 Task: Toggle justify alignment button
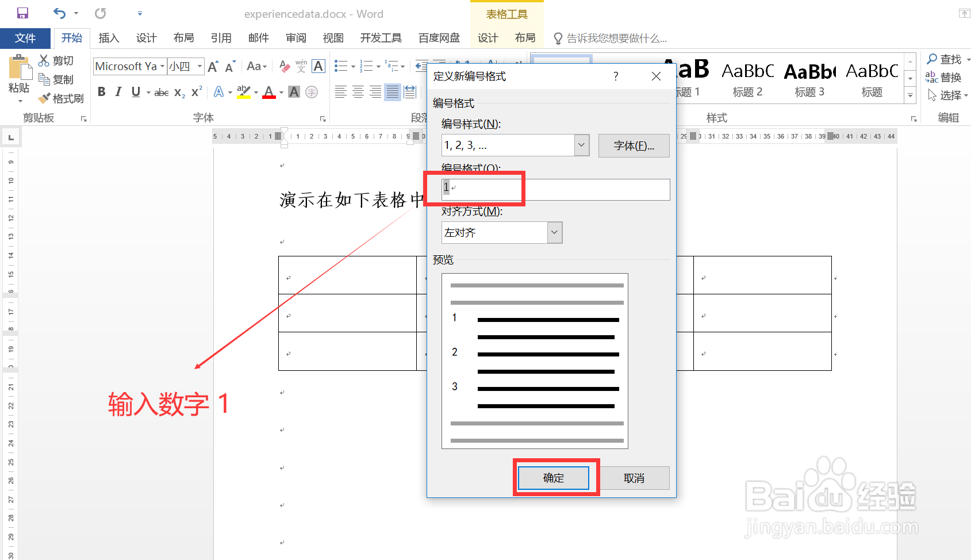click(393, 92)
